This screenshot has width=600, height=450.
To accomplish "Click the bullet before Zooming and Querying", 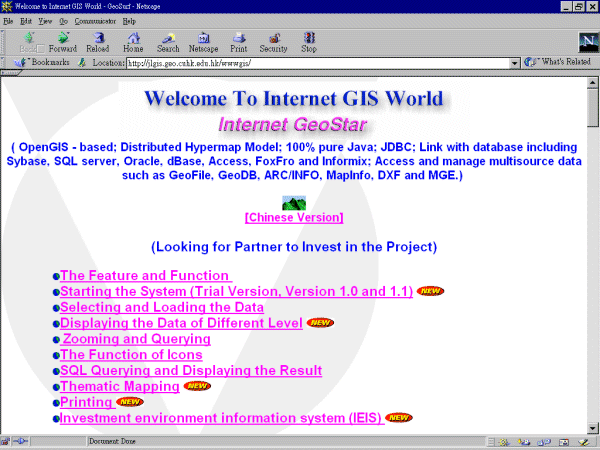I will coord(56,339).
